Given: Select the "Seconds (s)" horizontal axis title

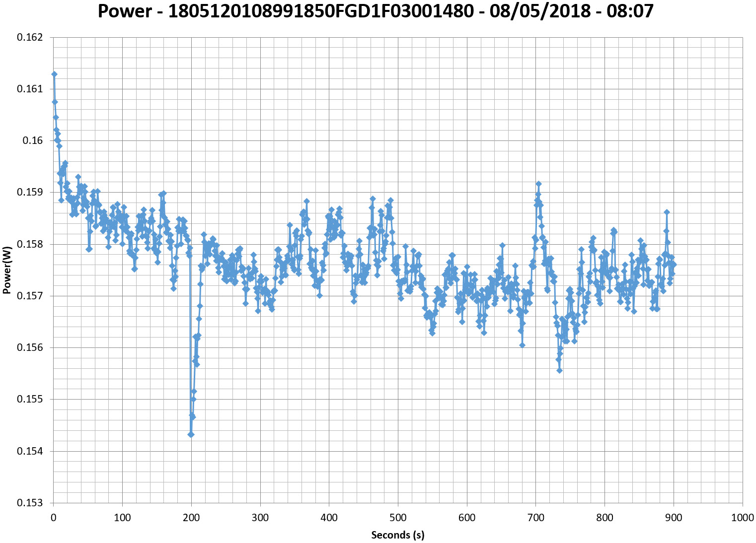Looking at the screenshot, I should pos(397,535).
